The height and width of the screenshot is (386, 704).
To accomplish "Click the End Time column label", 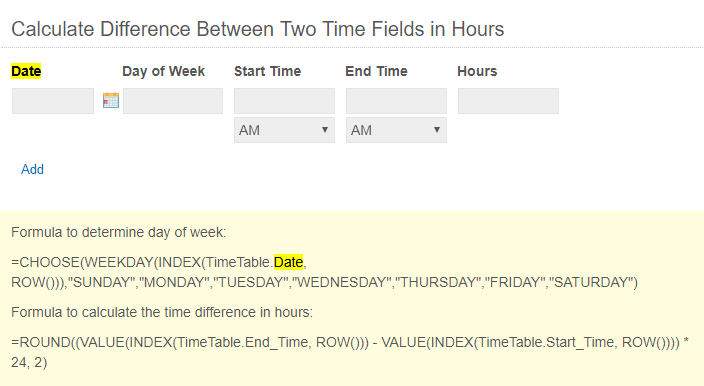I will [376, 71].
